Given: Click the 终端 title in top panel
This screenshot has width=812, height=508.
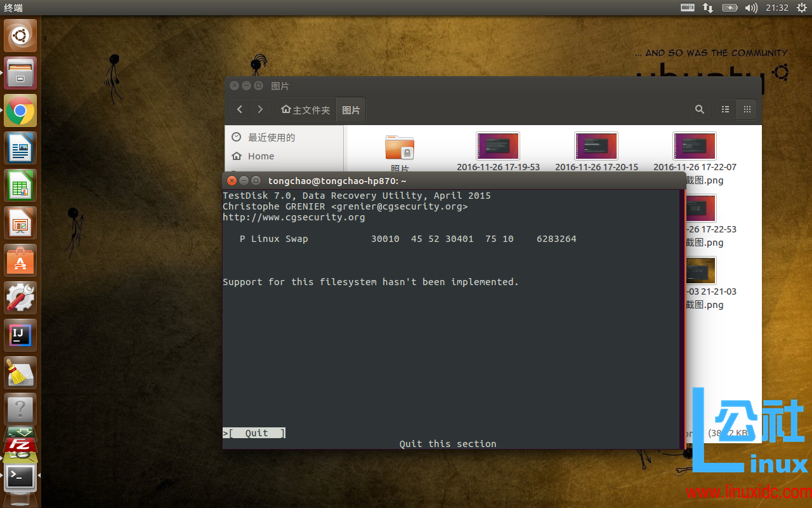Looking at the screenshot, I should coord(13,8).
